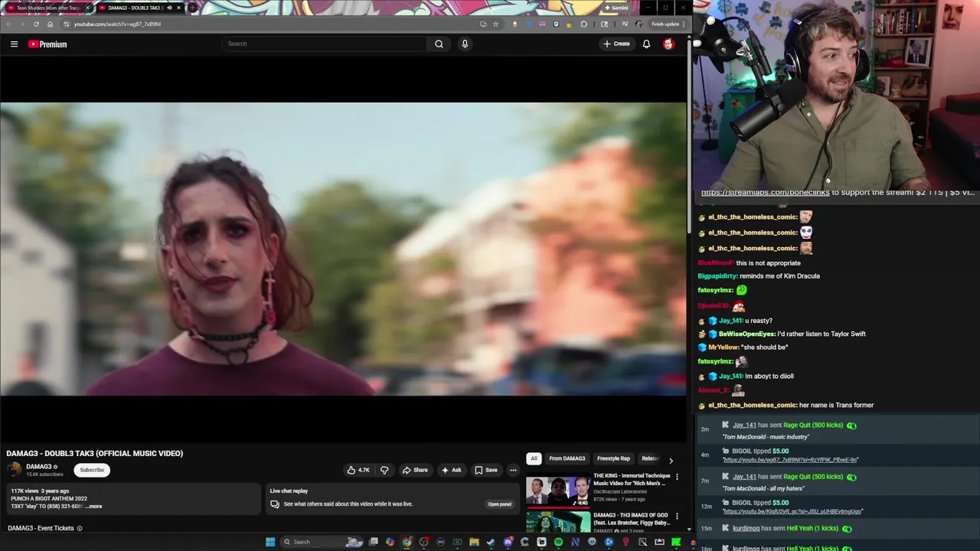The image size is (980, 551).
Task: Select DAMAG3 - DOUBL3 TAK3 browser tab
Action: point(138,8)
